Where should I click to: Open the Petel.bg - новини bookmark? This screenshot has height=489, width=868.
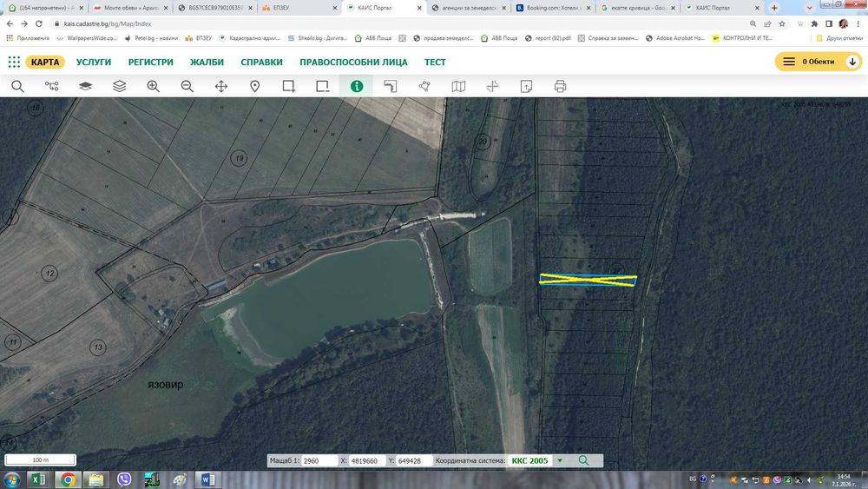[151, 38]
